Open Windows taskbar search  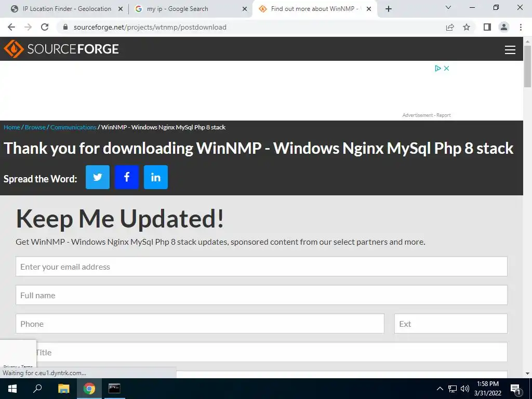pos(37,389)
